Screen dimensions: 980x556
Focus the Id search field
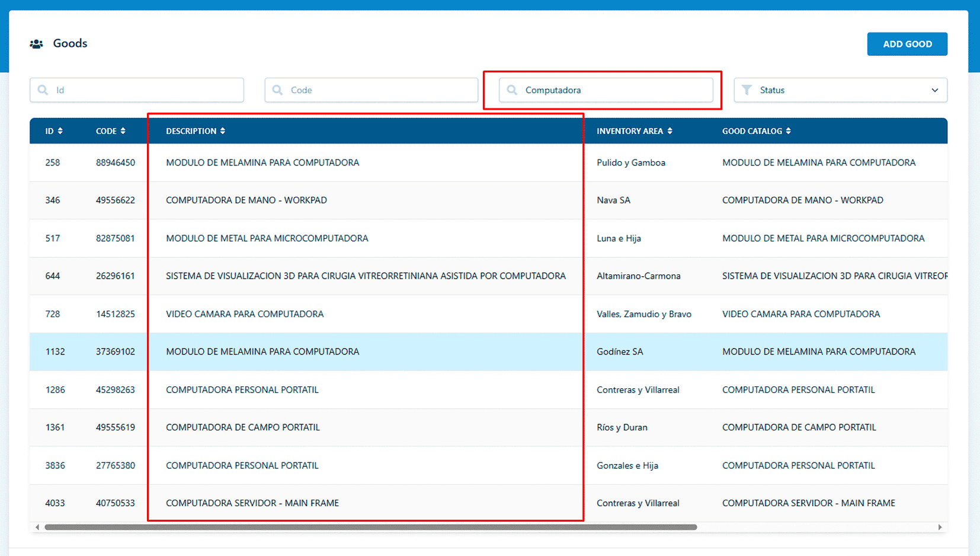pyautogui.click(x=137, y=90)
